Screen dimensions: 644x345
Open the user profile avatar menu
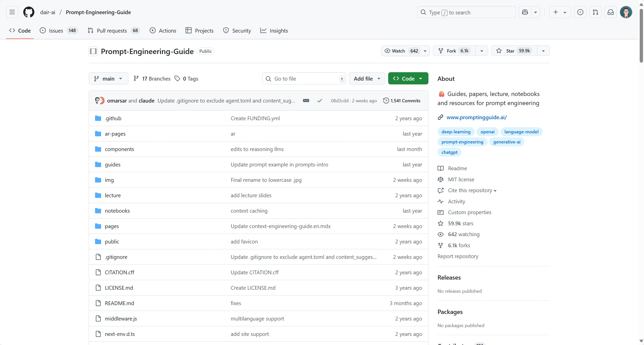click(626, 12)
